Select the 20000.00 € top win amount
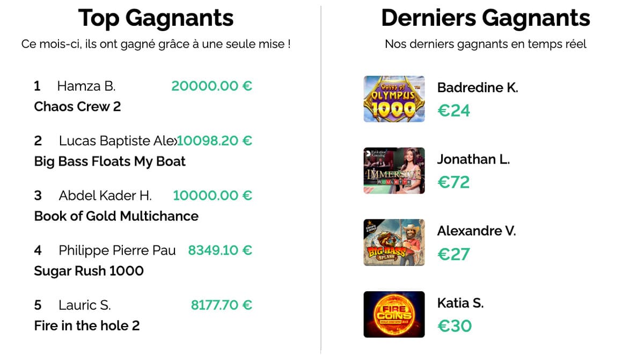This screenshot has height=355, width=644. tap(211, 86)
